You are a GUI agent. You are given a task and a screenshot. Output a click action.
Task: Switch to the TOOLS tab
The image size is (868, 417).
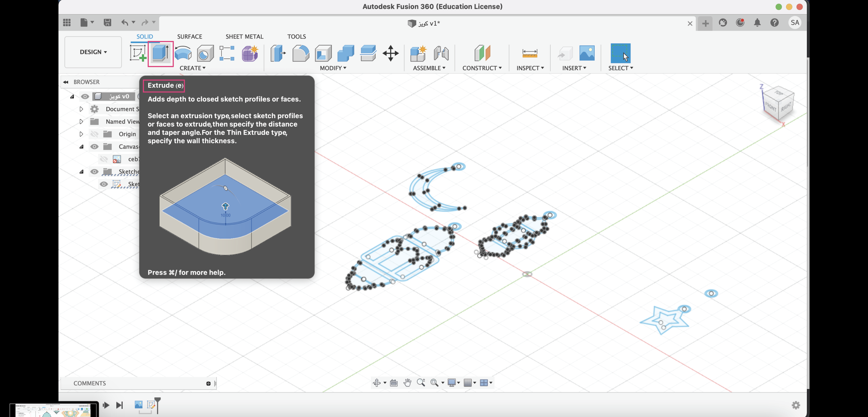(297, 36)
